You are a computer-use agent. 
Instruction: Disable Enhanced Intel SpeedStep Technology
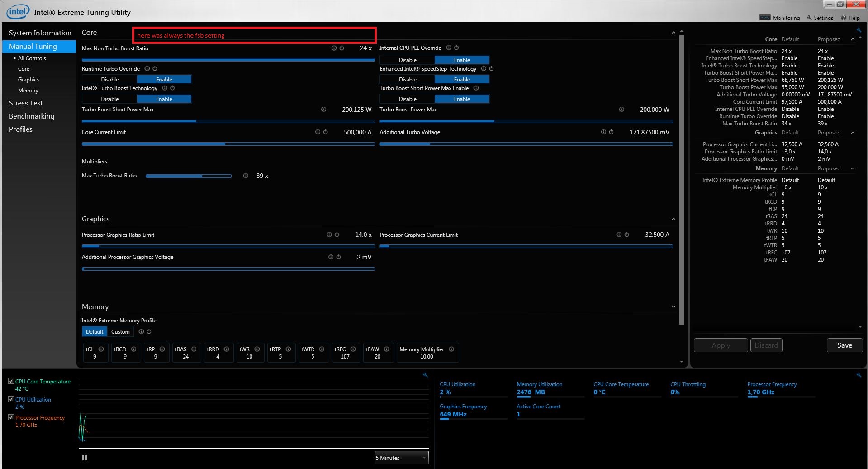pos(408,79)
